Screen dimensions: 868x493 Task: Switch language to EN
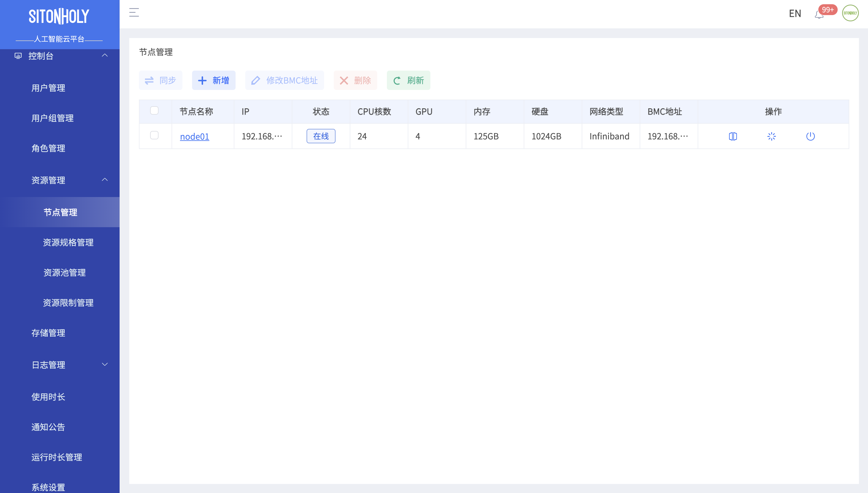795,13
